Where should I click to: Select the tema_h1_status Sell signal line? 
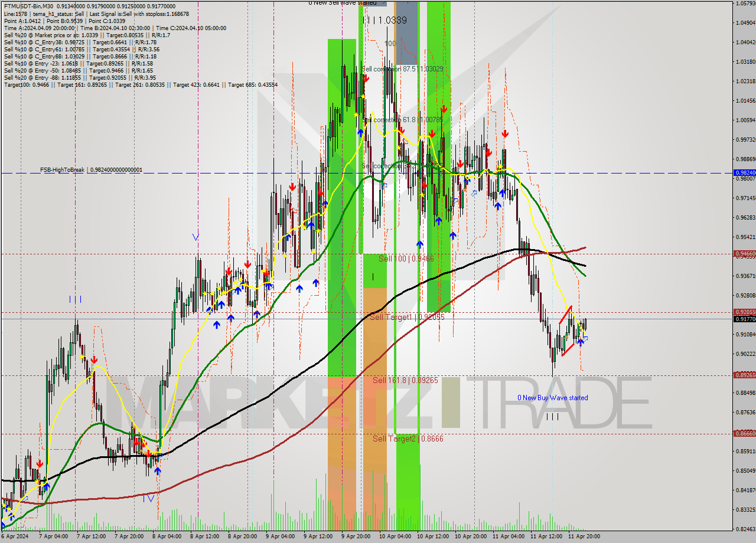(96, 14)
